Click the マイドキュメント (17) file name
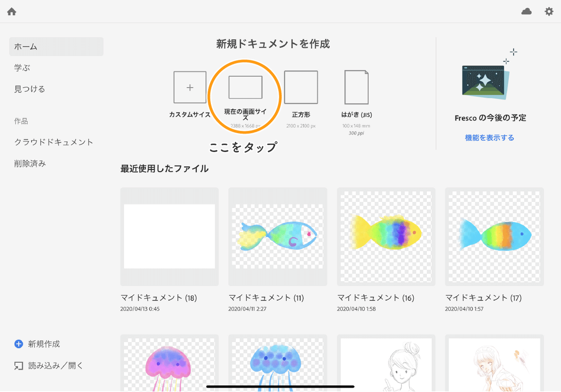 coord(483,298)
